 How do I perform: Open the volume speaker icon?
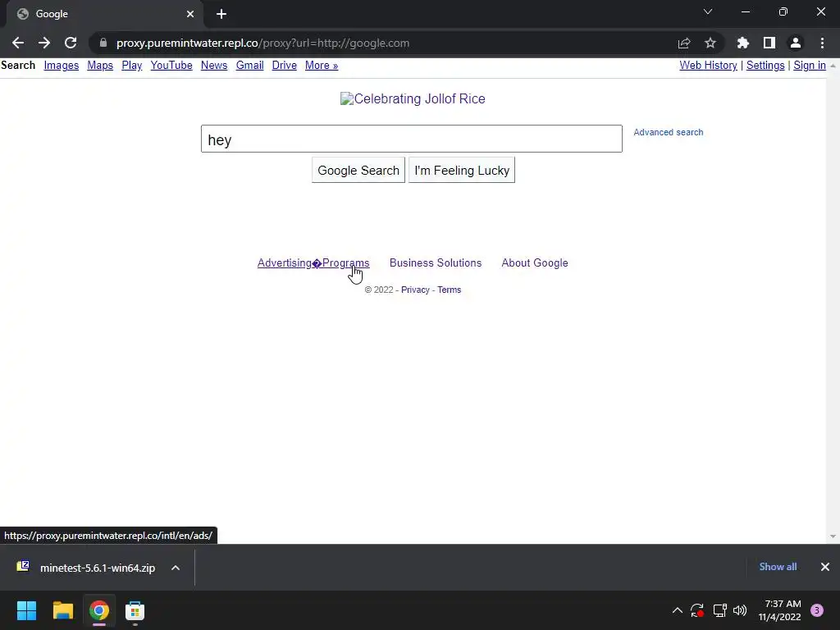pos(740,610)
